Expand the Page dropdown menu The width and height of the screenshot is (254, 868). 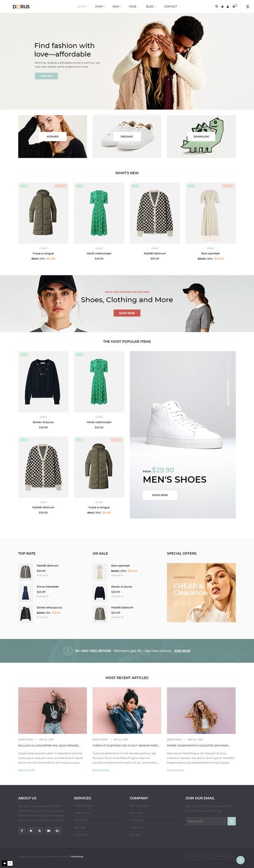[134, 7]
